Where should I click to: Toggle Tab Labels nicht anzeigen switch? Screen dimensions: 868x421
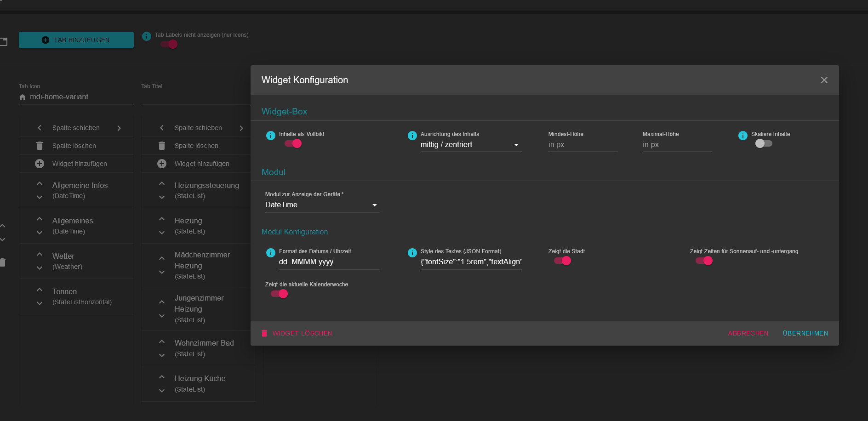click(x=169, y=44)
